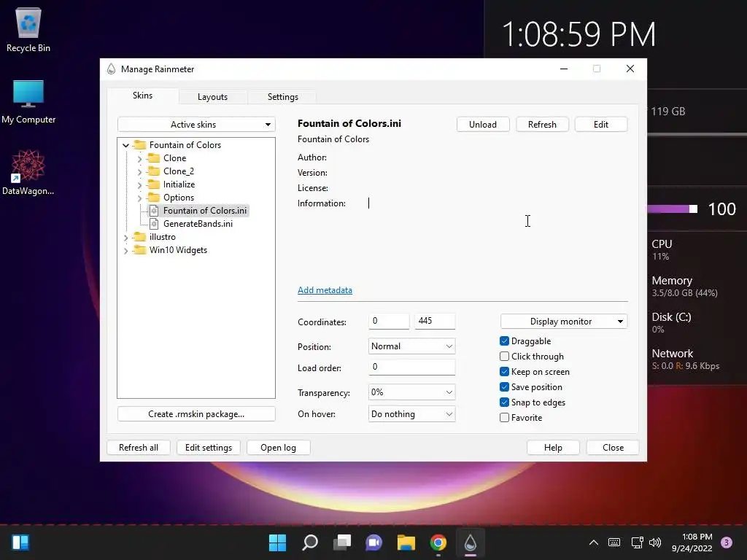Switch to the Skins tab
The height and width of the screenshot is (560, 747).
pos(142,96)
